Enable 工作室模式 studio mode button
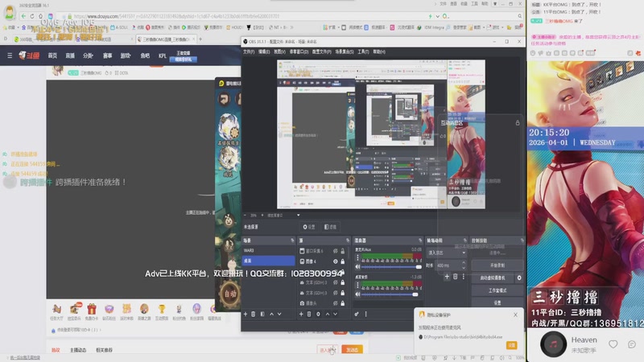 click(497, 290)
